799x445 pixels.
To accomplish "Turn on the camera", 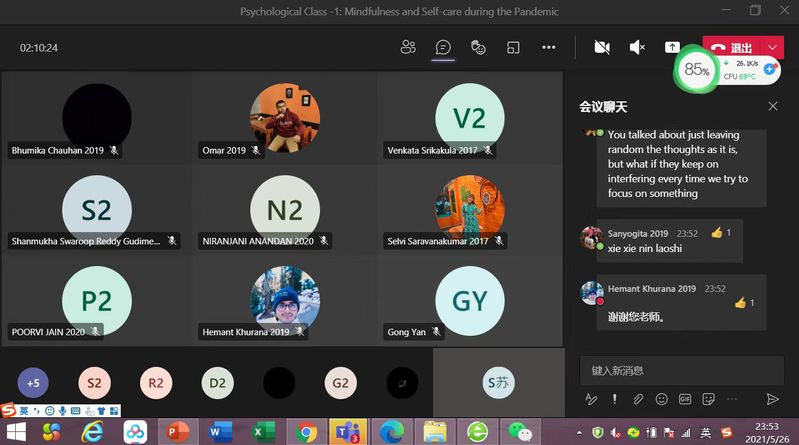I will [602, 47].
